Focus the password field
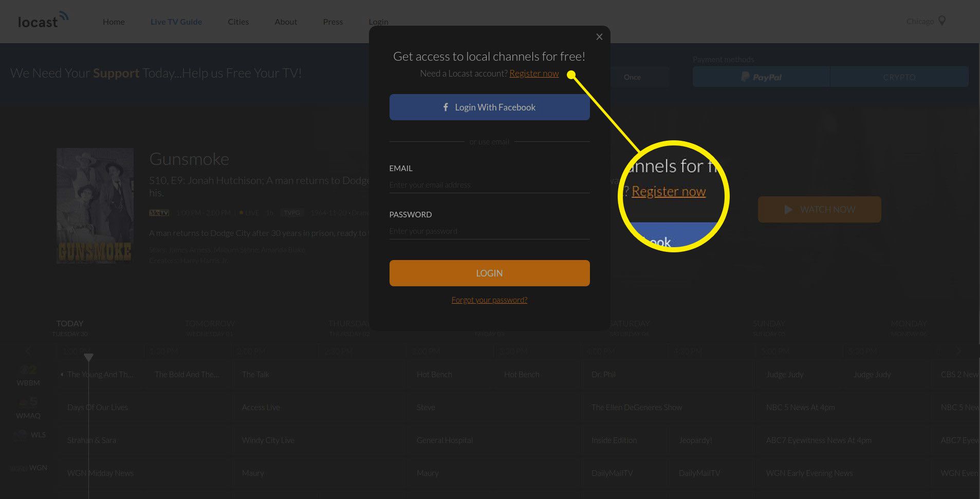The height and width of the screenshot is (499, 980). 489,231
